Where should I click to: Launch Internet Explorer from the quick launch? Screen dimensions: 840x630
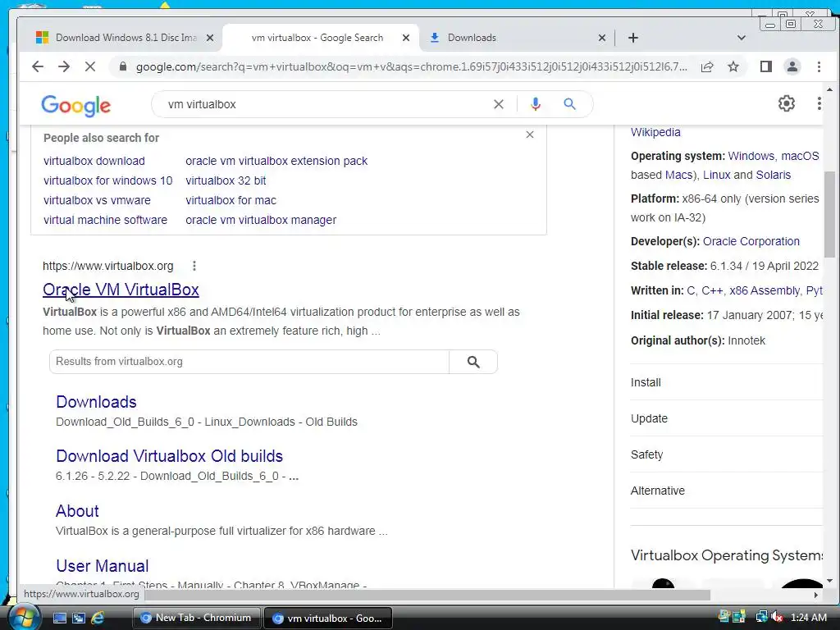pos(98,618)
